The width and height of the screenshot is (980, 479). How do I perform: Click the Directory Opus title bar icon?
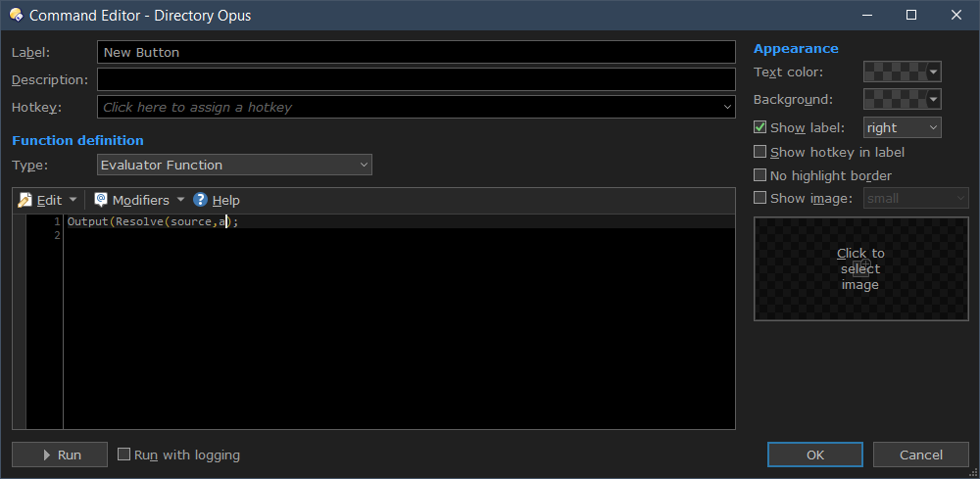pyautogui.click(x=16, y=15)
